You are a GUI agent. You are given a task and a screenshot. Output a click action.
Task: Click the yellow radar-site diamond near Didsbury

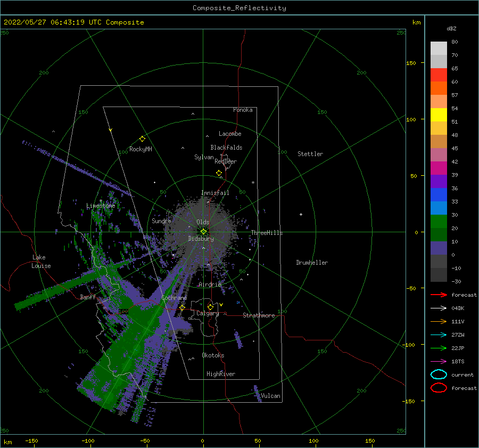pyautogui.click(x=203, y=232)
